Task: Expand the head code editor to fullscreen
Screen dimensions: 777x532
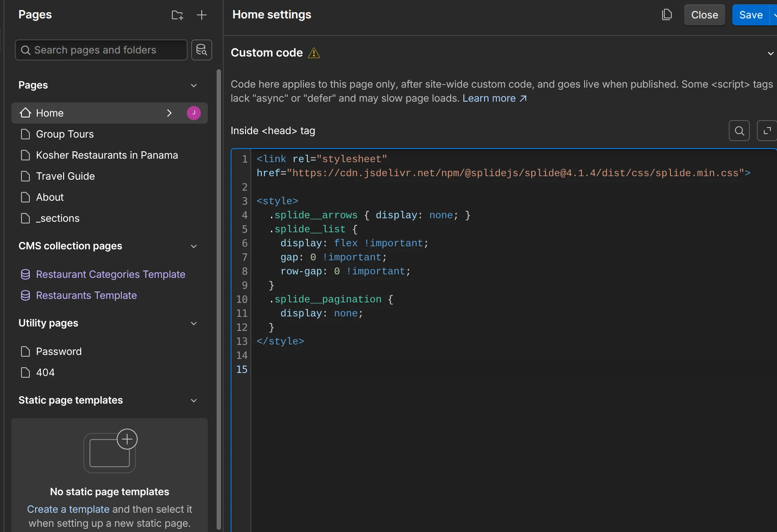Action: [767, 131]
